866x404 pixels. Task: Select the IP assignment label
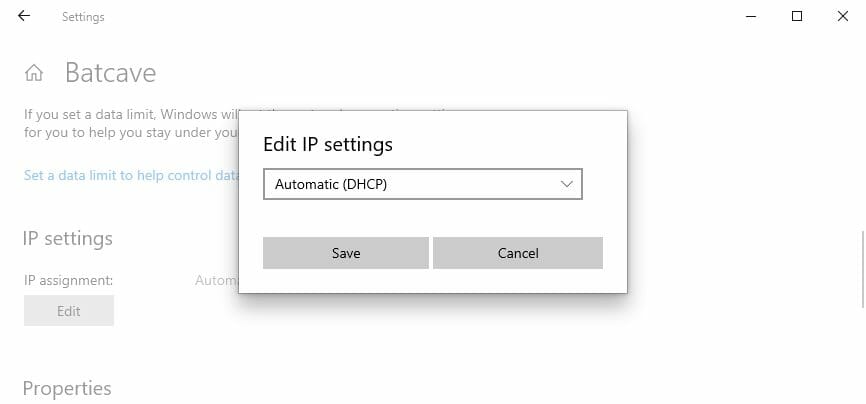click(68, 281)
